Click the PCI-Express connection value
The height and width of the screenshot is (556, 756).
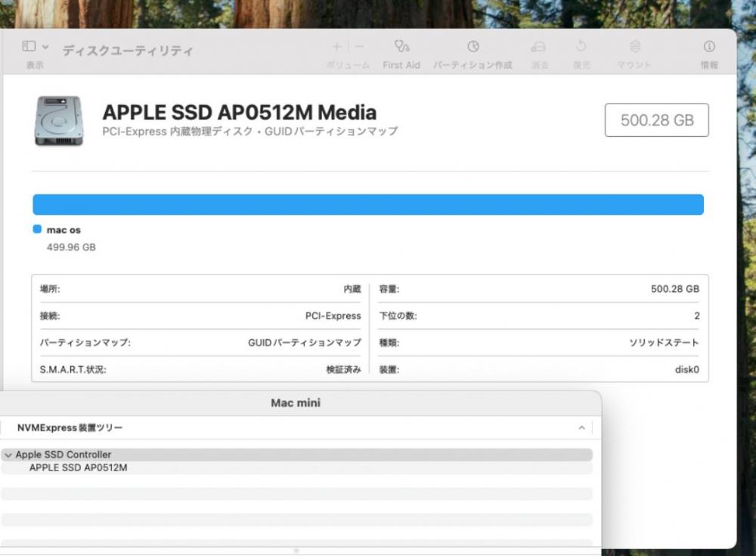(333, 315)
